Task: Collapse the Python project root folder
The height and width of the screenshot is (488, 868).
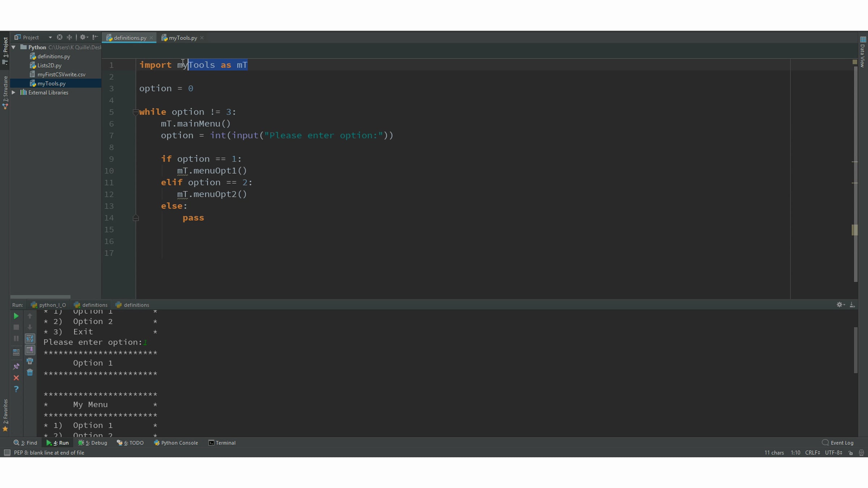Action: pos(13,47)
